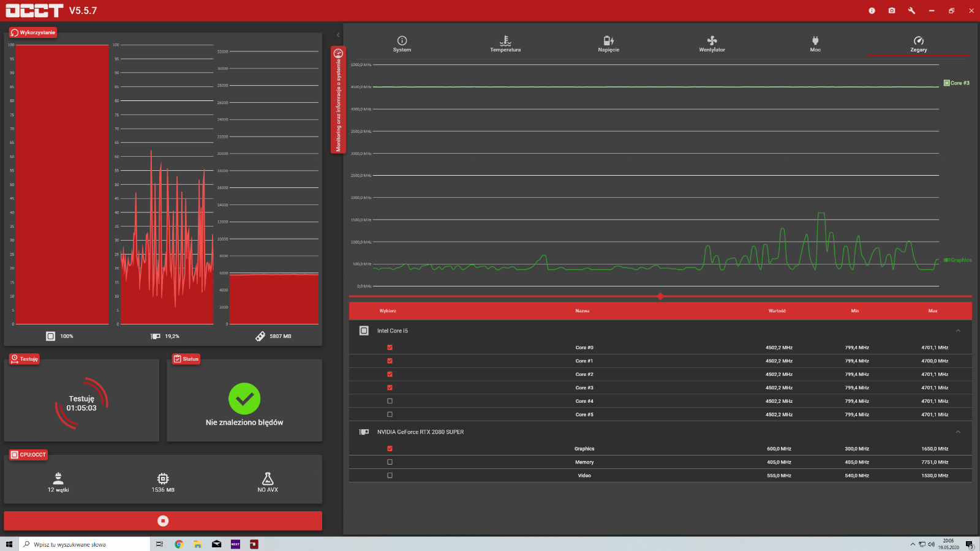980x551 pixels.
Task: Enable the Memory clock checkbox
Action: tap(390, 462)
